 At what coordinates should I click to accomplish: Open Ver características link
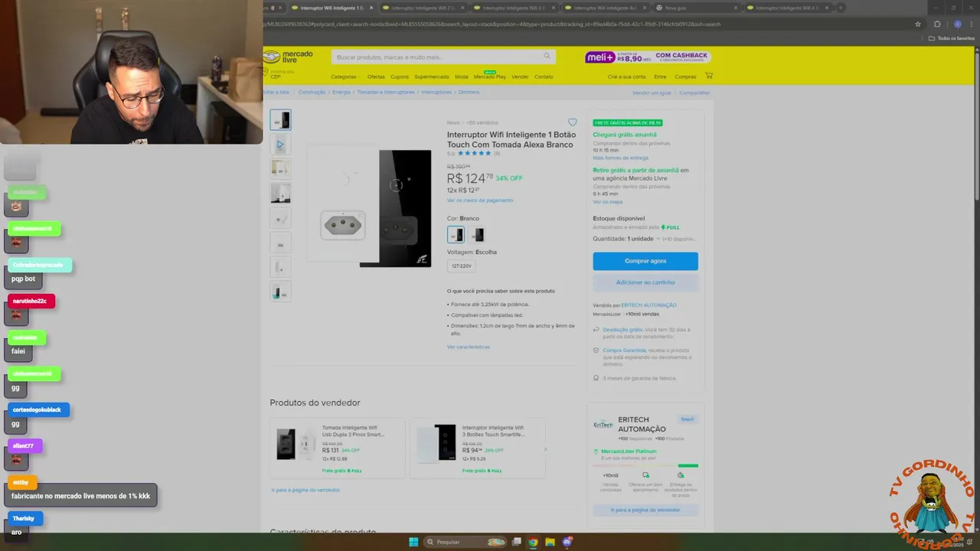(x=469, y=347)
